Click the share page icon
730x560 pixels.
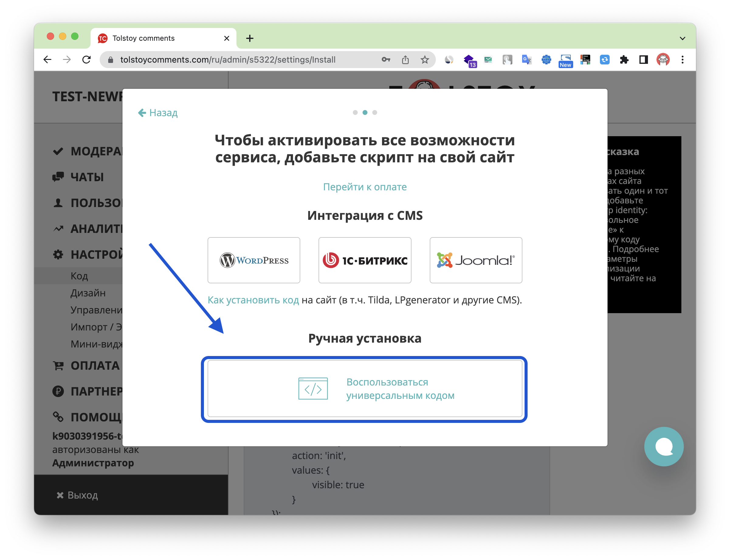tap(405, 60)
